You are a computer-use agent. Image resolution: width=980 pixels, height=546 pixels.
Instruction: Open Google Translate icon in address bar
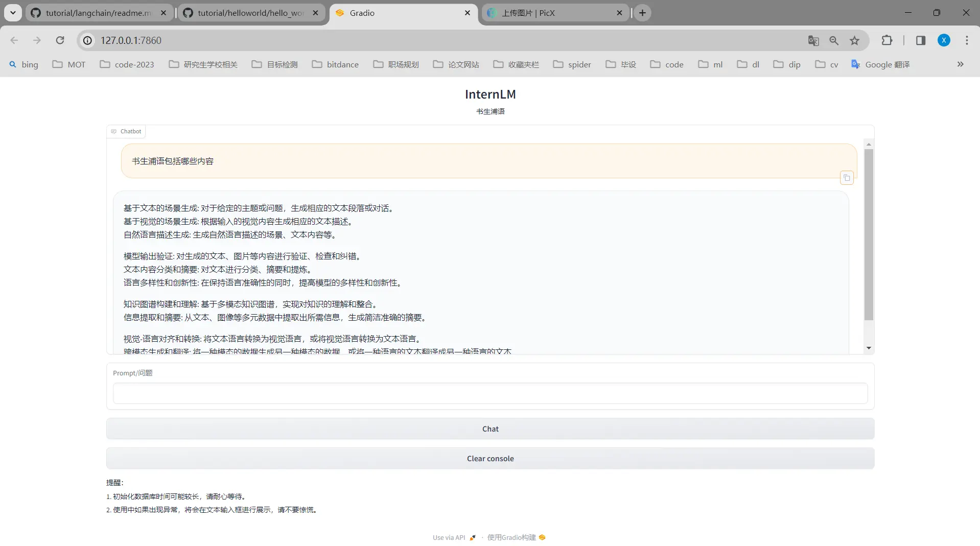coord(813,40)
